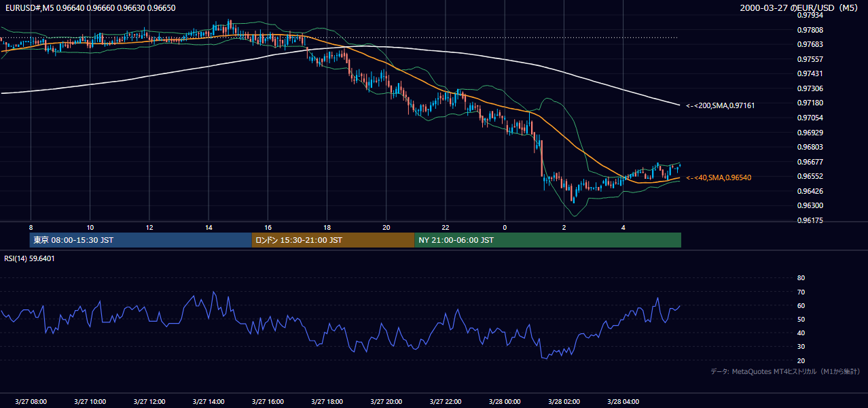The width and height of the screenshot is (868, 408).
Task: Click hour label 12 under the price chart
Action: (x=149, y=227)
